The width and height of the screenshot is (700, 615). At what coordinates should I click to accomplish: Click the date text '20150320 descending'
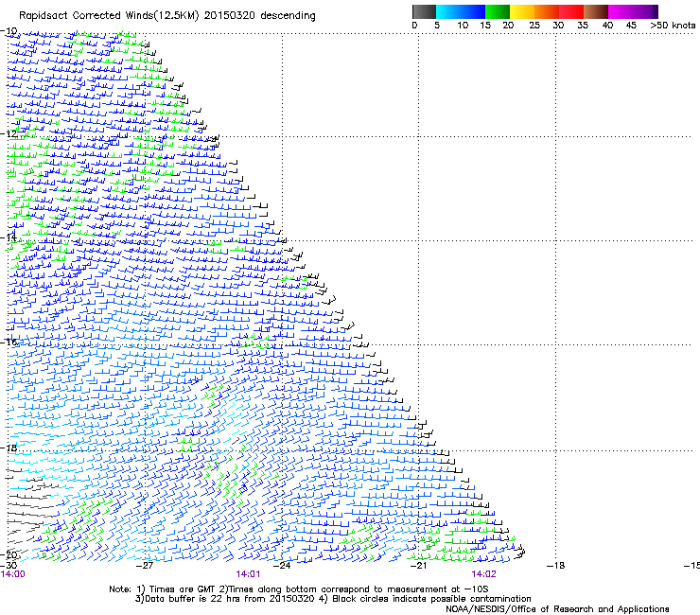[x=260, y=16]
